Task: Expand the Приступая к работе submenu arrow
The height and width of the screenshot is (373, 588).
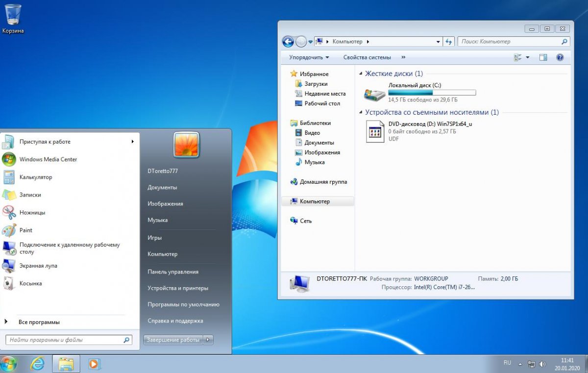Action: [132, 142]
